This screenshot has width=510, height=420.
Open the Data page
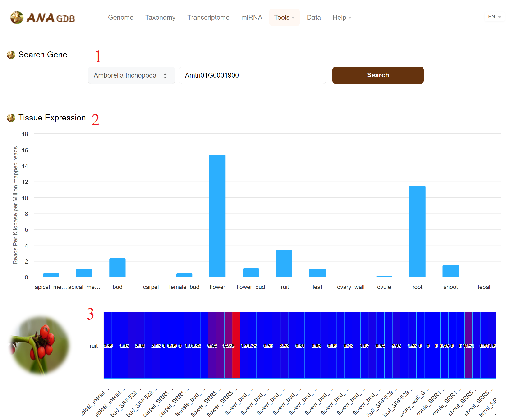click(x=313, y=17)
